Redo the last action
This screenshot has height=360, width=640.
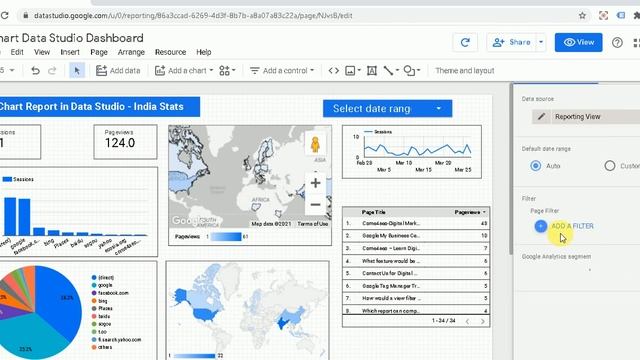(x=52, y=71)
